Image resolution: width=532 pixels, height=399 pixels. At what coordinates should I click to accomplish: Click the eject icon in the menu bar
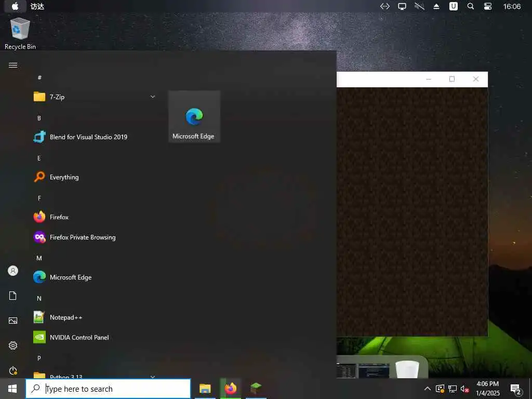436,6
